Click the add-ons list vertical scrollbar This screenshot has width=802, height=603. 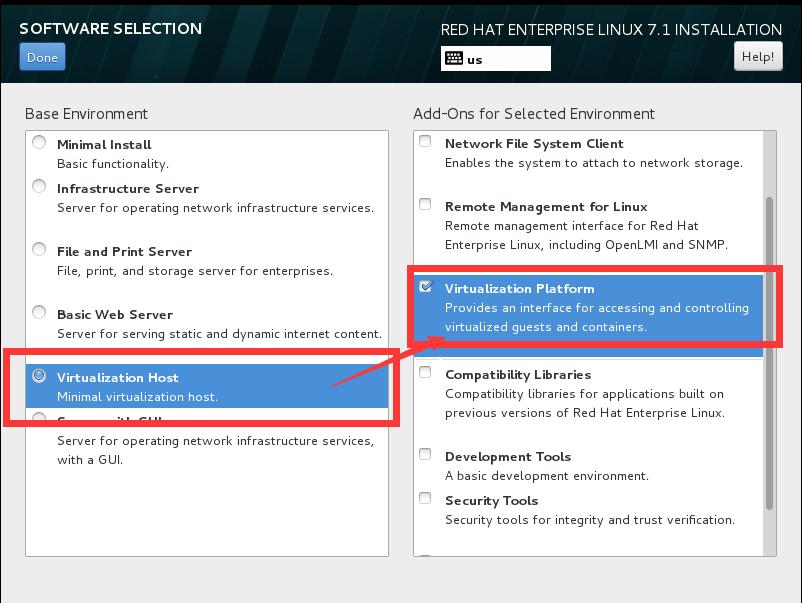[769, 353]
